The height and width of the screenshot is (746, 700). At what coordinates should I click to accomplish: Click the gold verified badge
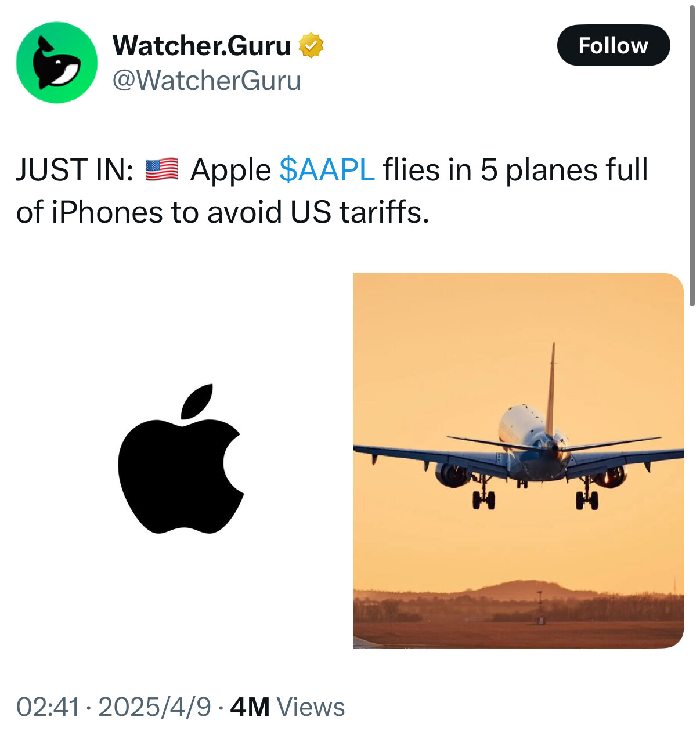pos(311,46)
